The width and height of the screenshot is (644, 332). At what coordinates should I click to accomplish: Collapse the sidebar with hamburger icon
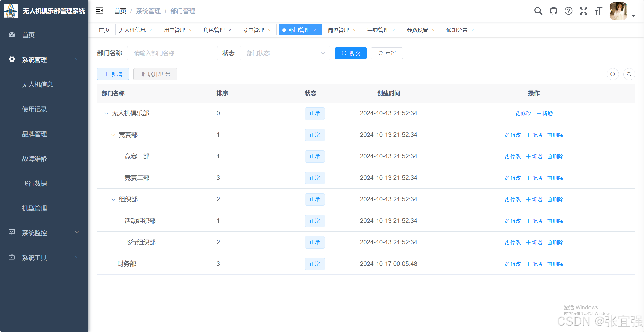point(99,11)
